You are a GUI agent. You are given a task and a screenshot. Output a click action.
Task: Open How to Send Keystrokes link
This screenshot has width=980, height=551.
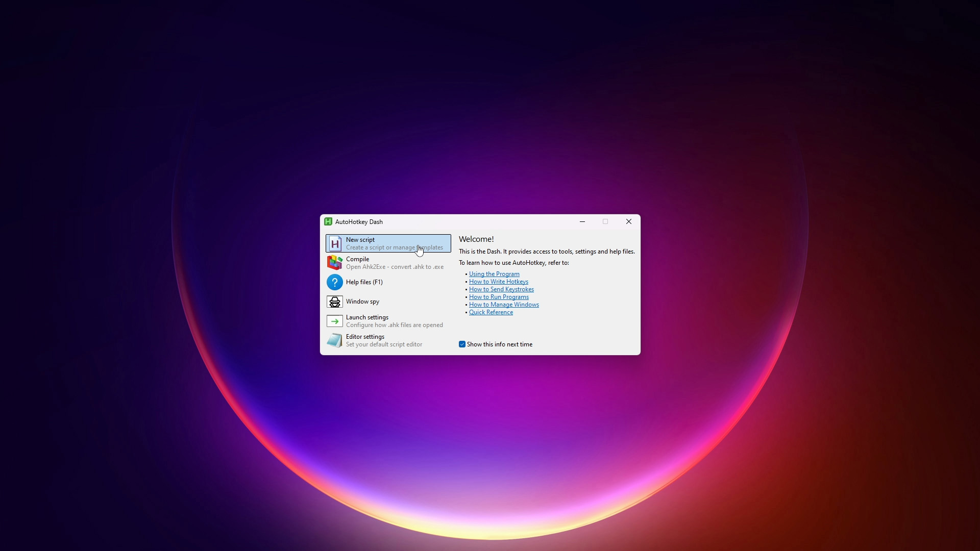(501, 289)
